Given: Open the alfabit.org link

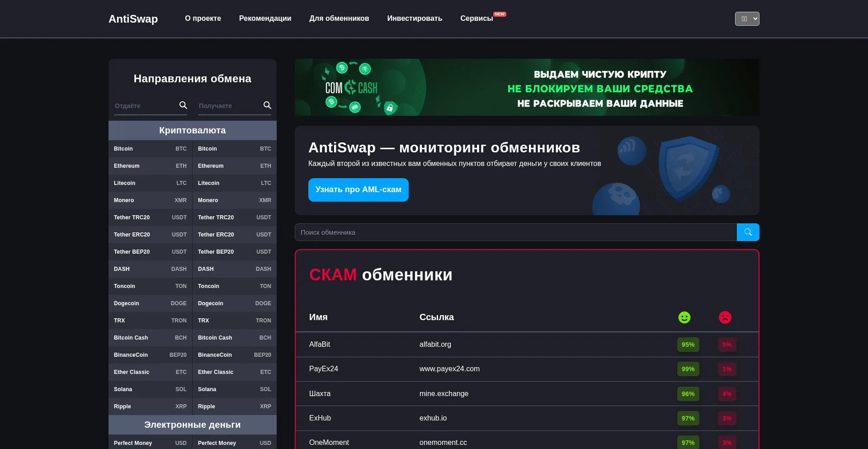Looking at the screenshot, I should pos(435,344).
